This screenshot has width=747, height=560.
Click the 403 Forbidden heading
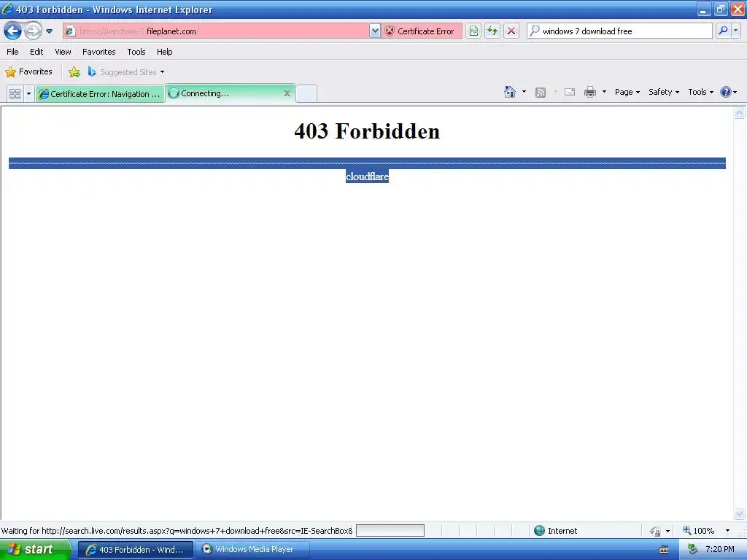tap(367, 131)
